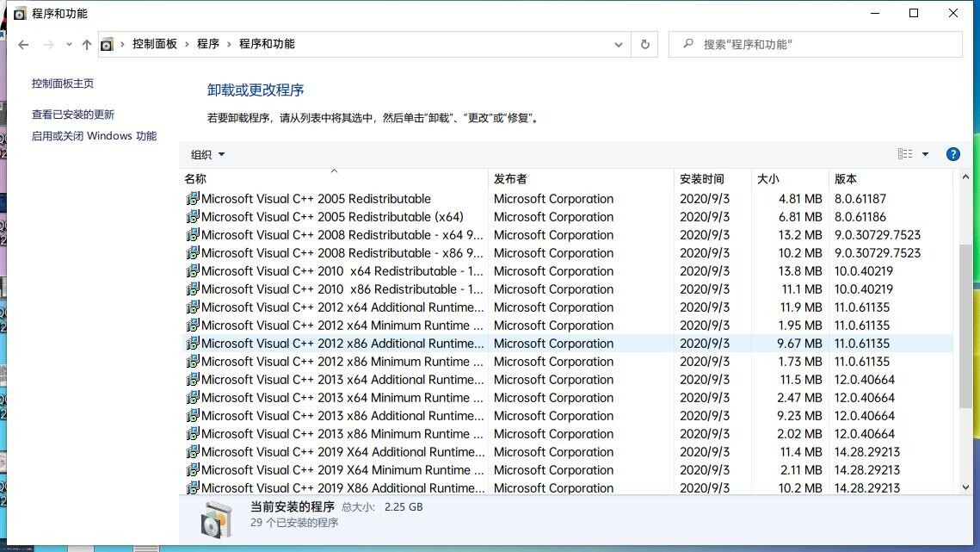Click the installer icon beside Visual C++ 2005 Redistributable
This screenshot has height=552, width=980.
[193, 198]
